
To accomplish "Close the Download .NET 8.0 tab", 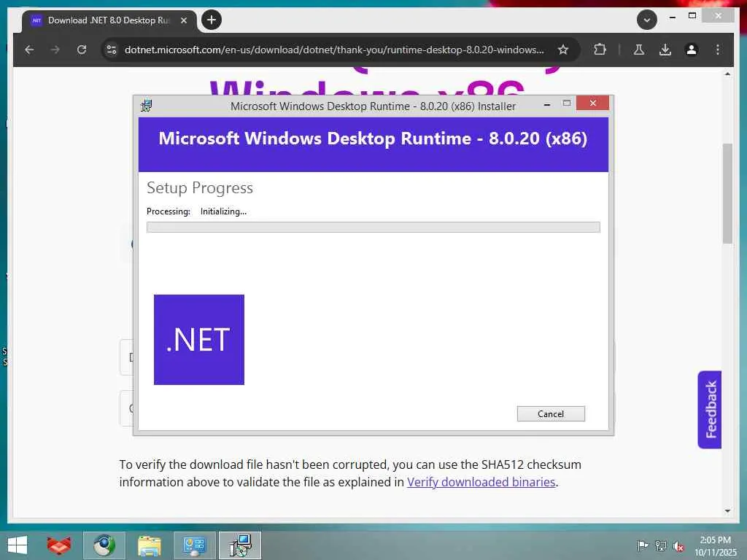I will click(184, 20).
